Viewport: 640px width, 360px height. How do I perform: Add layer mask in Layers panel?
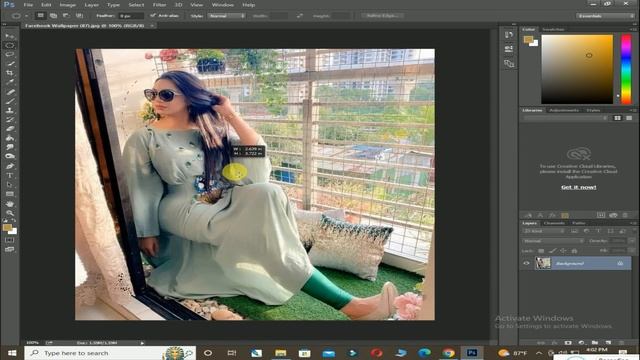pos(568,343)
